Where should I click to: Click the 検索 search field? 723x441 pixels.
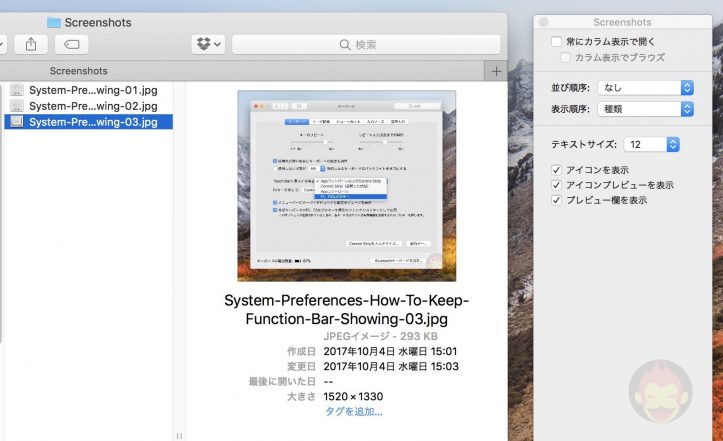[x=366, y=45]
